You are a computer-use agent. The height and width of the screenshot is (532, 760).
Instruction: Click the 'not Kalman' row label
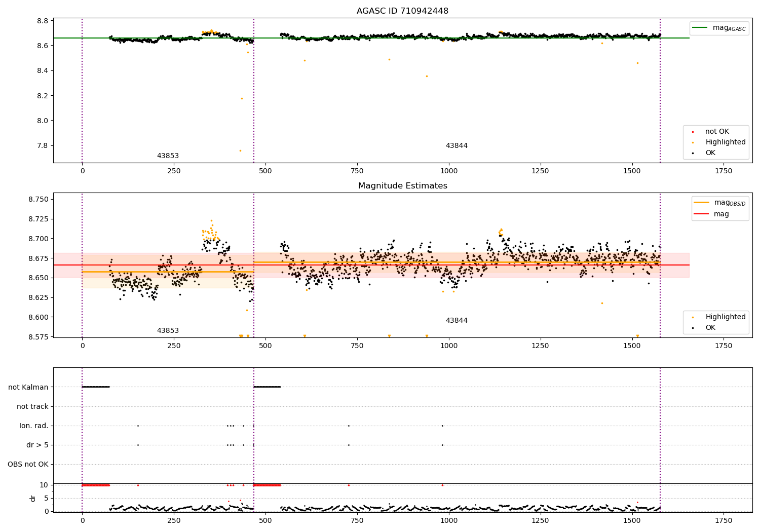pyautogui.click(x=28, y=387)
